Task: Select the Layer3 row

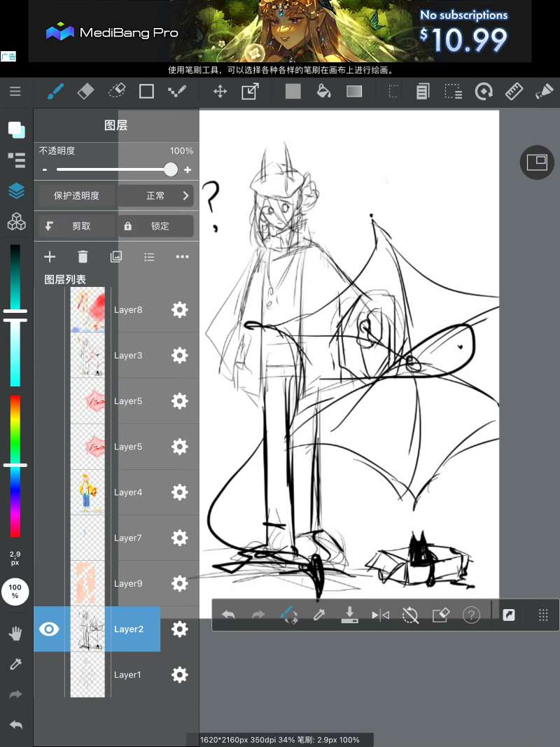Action: click(x=116, y=356)
